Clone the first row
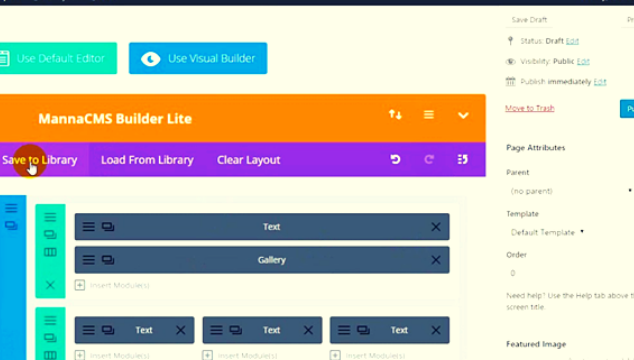 click(50, 235)
